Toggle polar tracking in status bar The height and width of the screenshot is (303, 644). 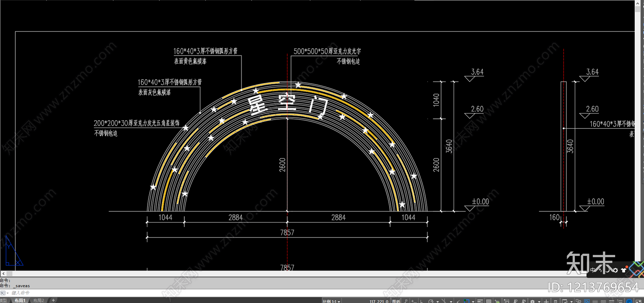pos(431,301)
